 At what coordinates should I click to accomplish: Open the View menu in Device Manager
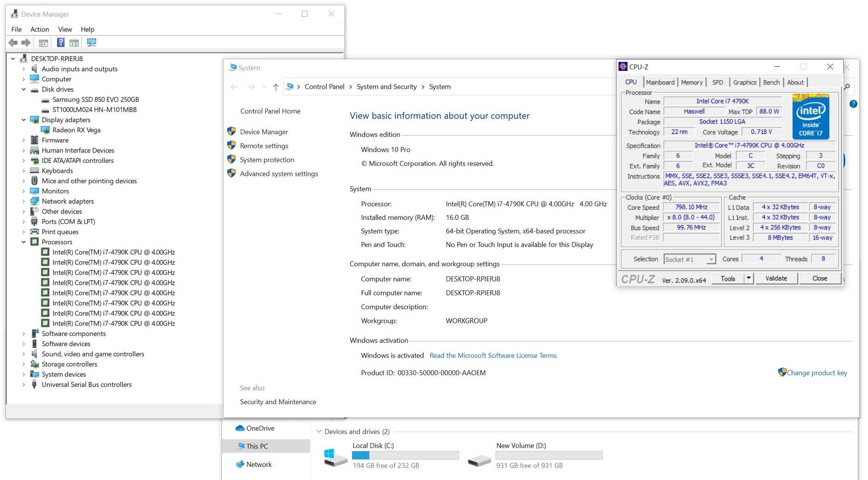click(65, 29)
